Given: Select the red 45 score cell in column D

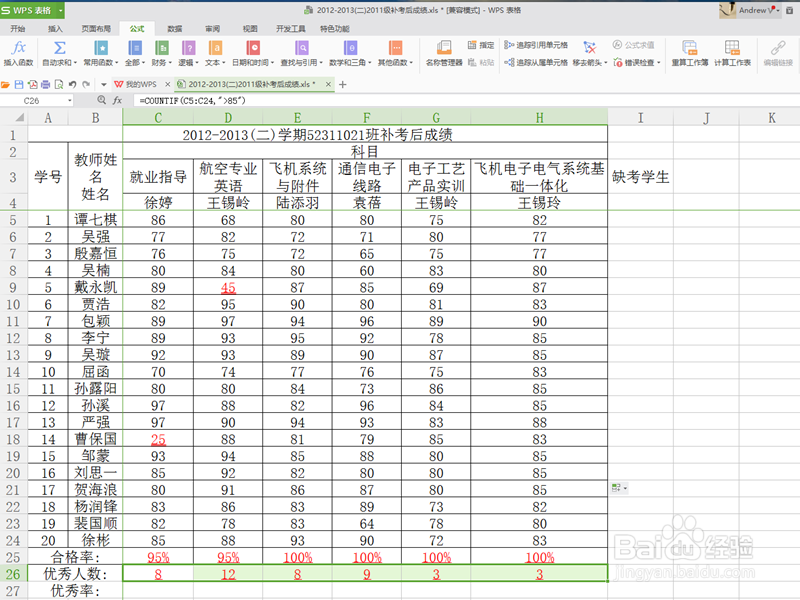Looking at the screenshot, I should [228, 288].
